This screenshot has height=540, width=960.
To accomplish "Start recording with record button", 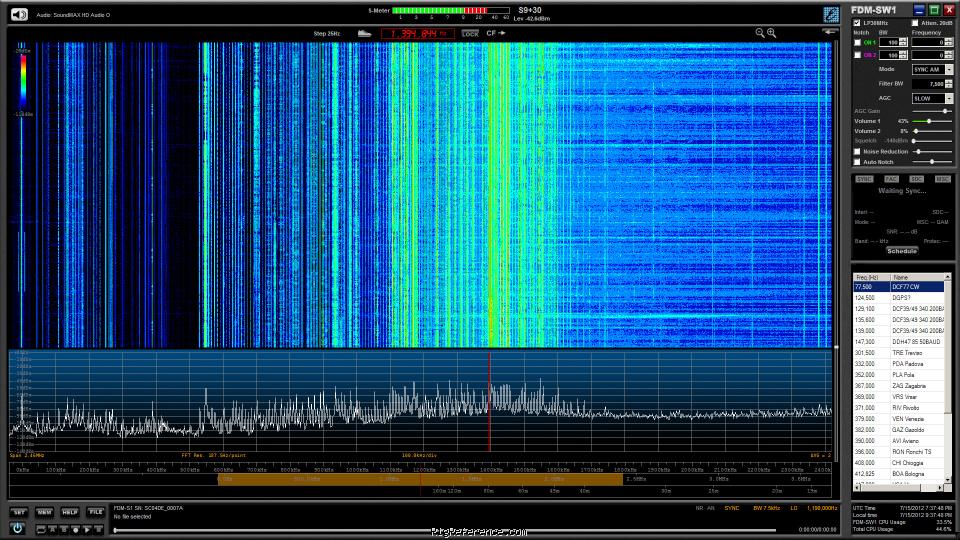I will [75, 529].
